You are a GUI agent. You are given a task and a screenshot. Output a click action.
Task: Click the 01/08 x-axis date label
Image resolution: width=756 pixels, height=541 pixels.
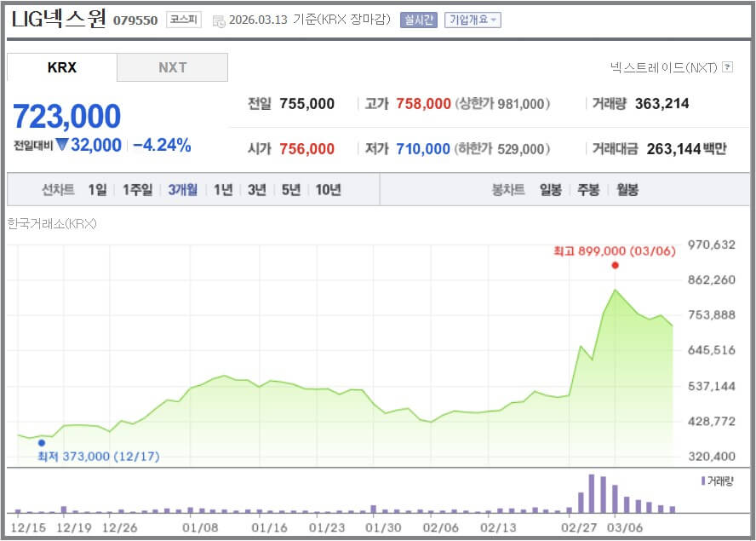(x=200, y=527)
